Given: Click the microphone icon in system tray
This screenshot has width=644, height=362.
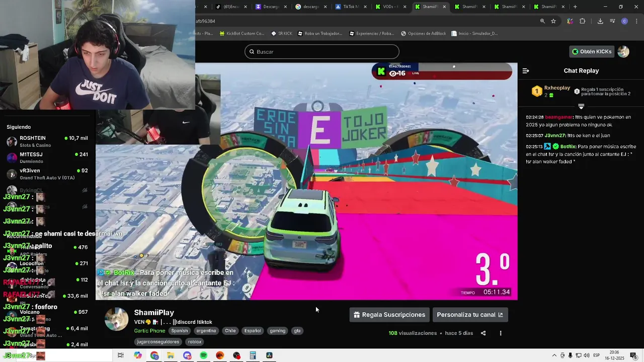Looking at the screenshot, I should point(571,355).
